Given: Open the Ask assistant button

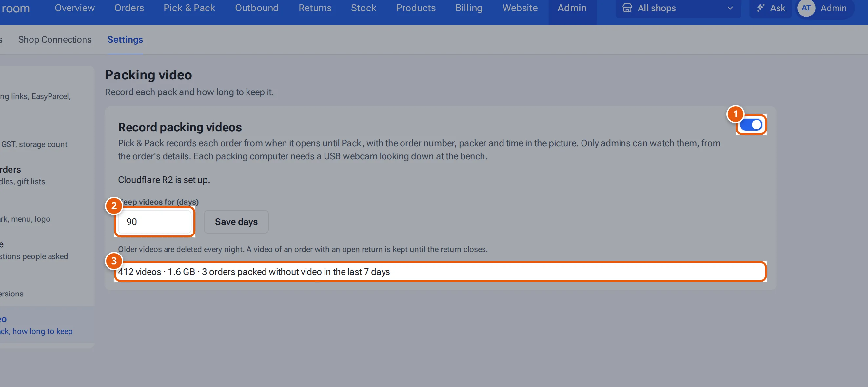Looking at the screenshot, I should point(771,8).
